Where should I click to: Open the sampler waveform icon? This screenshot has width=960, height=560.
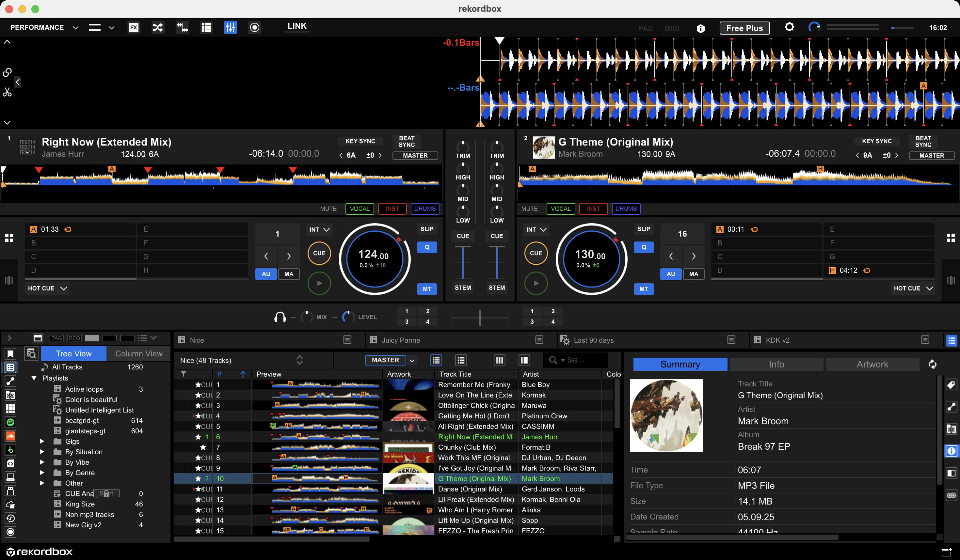pos(182,27)
